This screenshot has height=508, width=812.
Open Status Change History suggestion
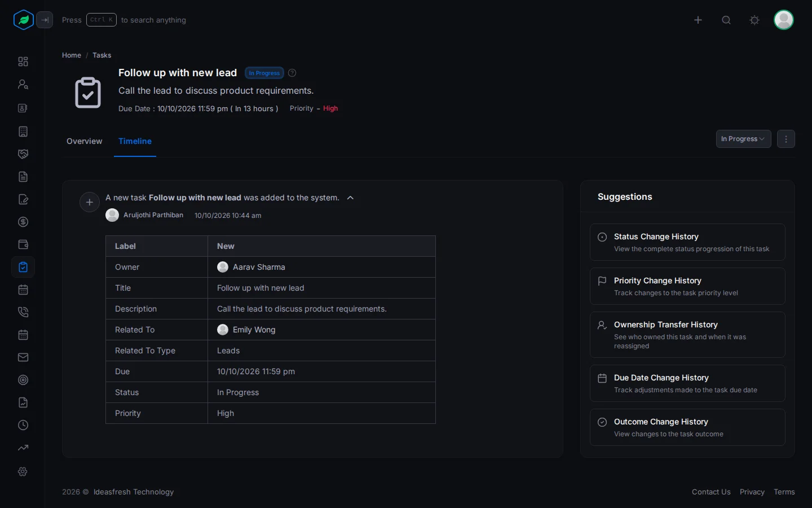pos(687,242)
